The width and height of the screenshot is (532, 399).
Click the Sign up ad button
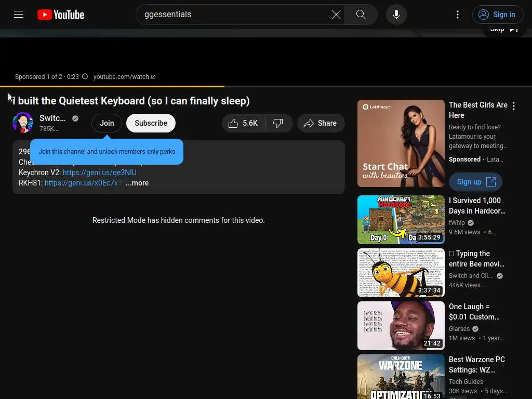click(476, 182)
